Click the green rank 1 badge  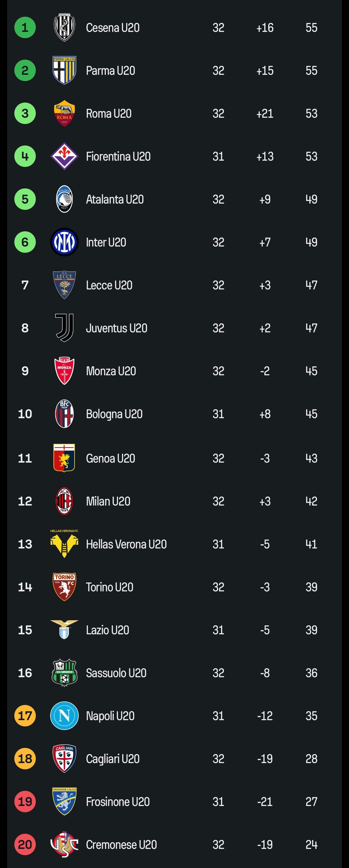tap(25, 28)
